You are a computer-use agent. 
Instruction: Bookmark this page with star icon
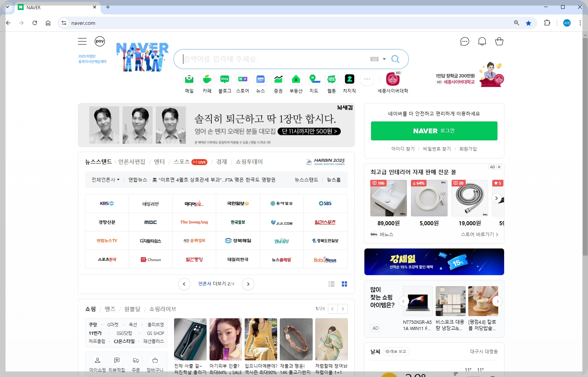528,23
